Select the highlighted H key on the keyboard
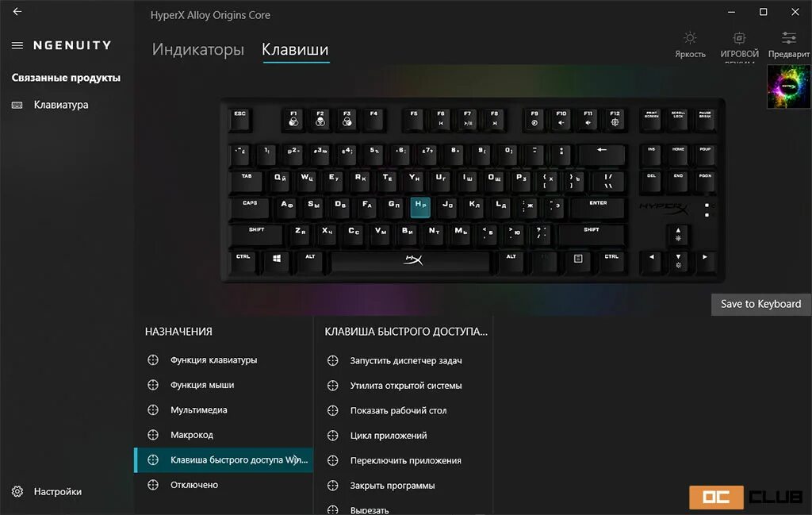Viewport: 812px width, 515px height. point(420,207)
